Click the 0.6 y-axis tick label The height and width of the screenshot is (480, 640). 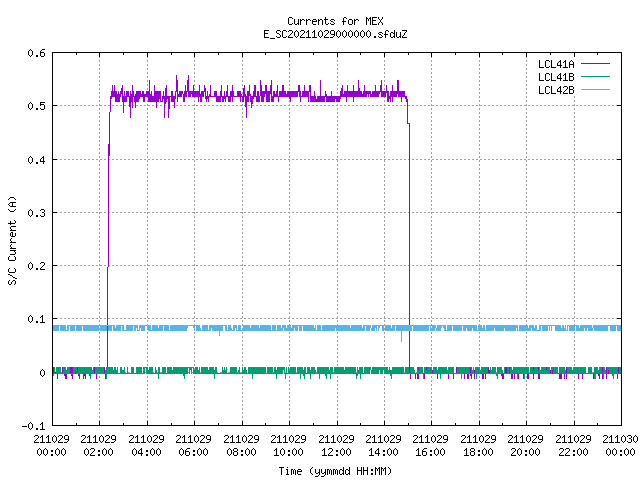[36, 53]
